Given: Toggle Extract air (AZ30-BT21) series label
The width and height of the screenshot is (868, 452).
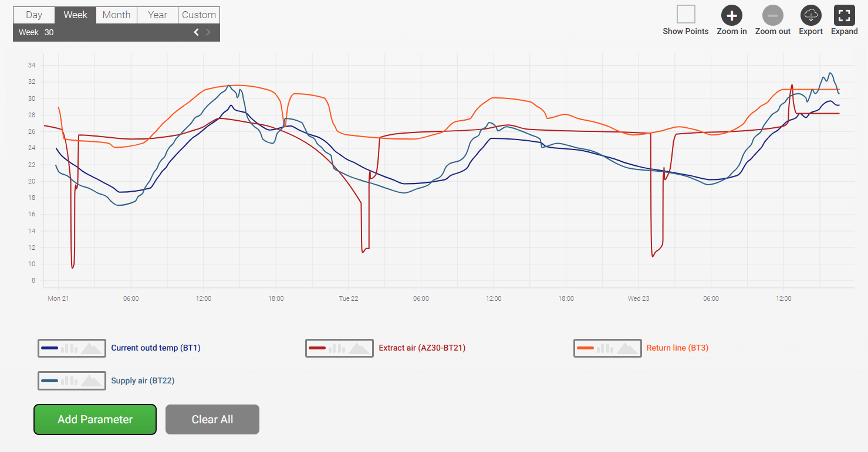Looking at the screenshot, I should pos(422,348).
